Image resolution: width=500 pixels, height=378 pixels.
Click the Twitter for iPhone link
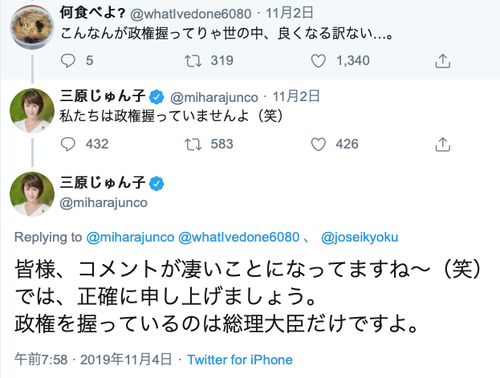[x=240, y=360]
